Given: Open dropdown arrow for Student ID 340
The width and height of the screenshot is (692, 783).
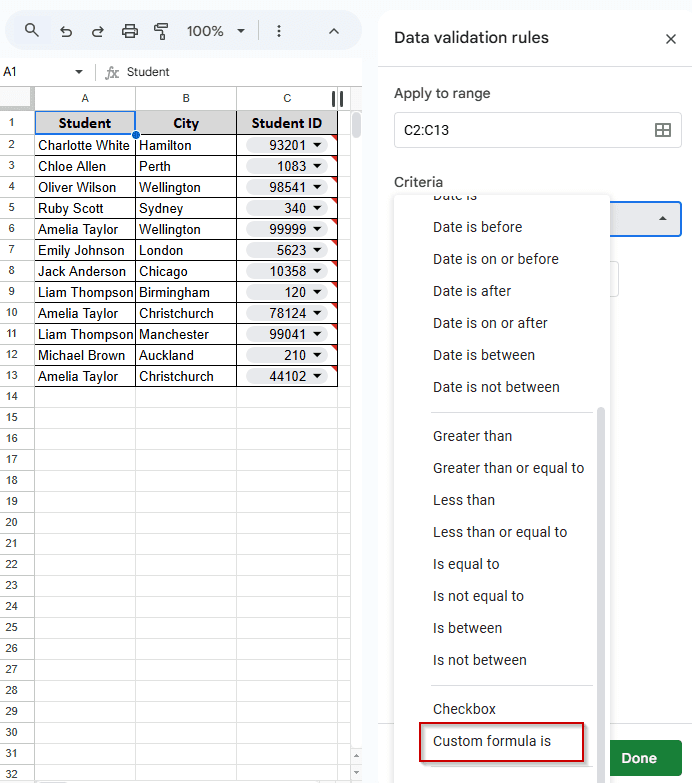Looking at the screenshot, I should coord(317,208).
